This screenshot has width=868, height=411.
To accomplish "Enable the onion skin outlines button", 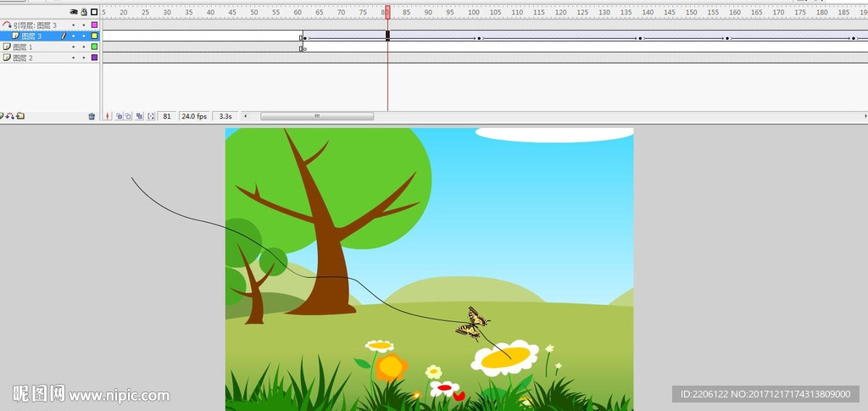I will click(129, 116).
